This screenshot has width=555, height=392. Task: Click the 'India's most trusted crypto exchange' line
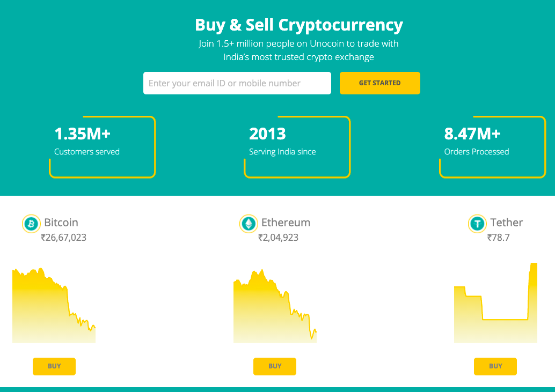click(298, 57)
